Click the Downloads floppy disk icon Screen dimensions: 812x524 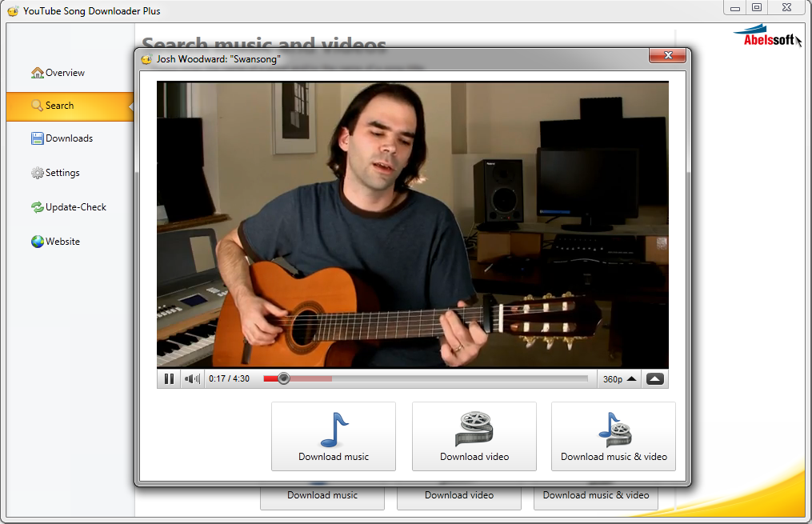tap(38, 138)
